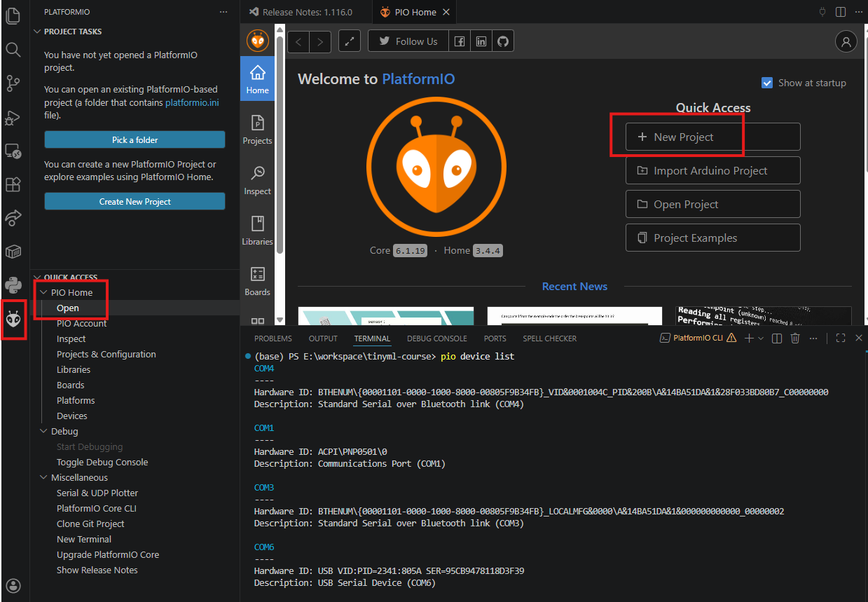Switch to the PROBLEMS panel tab
The height and width of the screenshot is (602, 868).
click(x=273, y=338)
